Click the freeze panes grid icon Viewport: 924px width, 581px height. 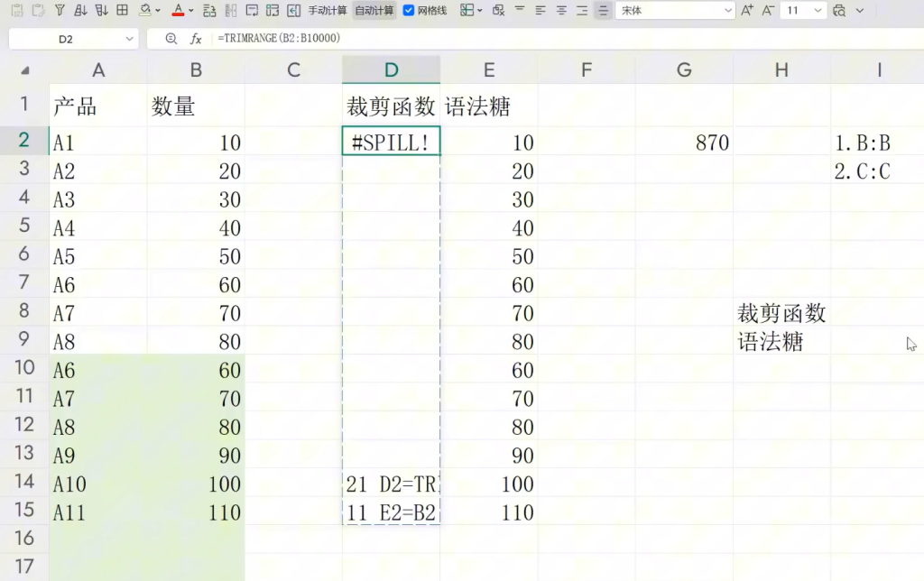467,10
